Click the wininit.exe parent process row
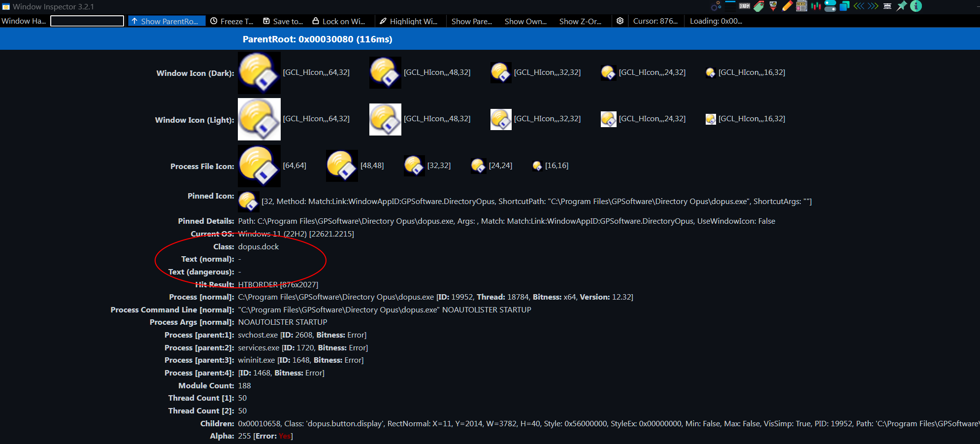The height and width of the screenshot is (444, 980). pyautogui.click(x=300, y=360)
